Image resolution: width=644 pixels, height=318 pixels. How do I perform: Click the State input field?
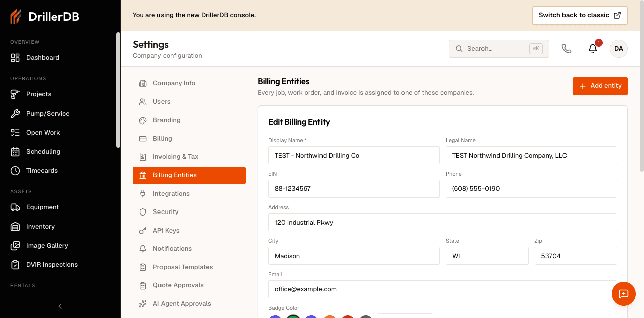(x=487, y=256)
